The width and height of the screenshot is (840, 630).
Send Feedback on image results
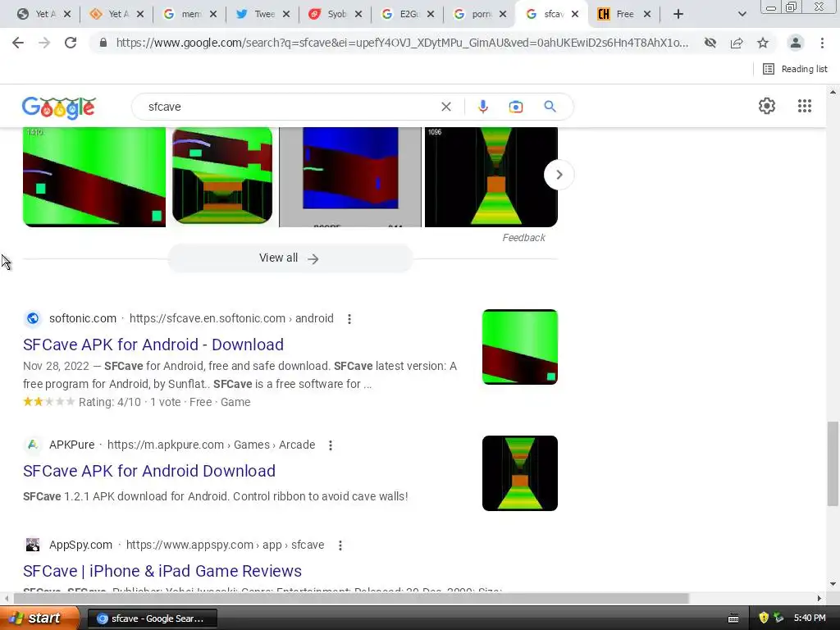[523, 238]
